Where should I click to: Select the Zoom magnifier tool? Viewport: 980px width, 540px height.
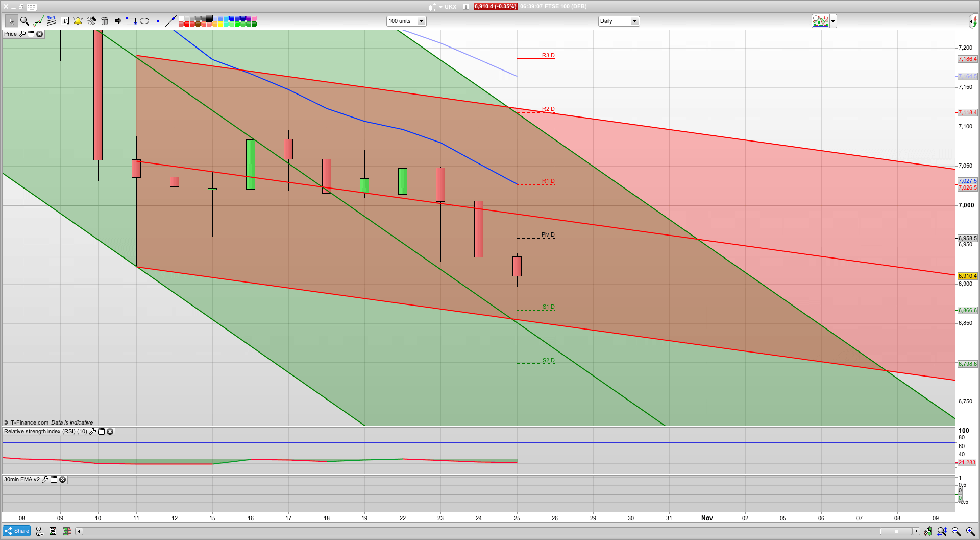pyautogui.click(x=24, y=21)
